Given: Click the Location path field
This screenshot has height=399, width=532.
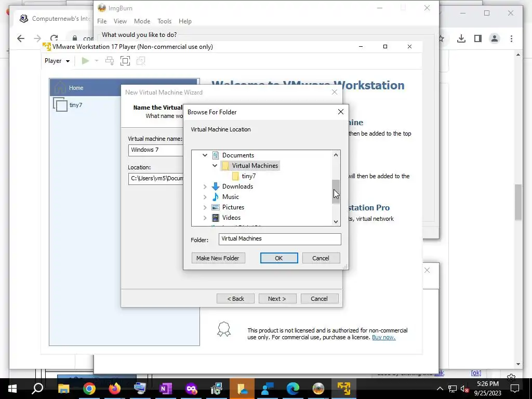Looking at the screenshot, I should (156, 179).
